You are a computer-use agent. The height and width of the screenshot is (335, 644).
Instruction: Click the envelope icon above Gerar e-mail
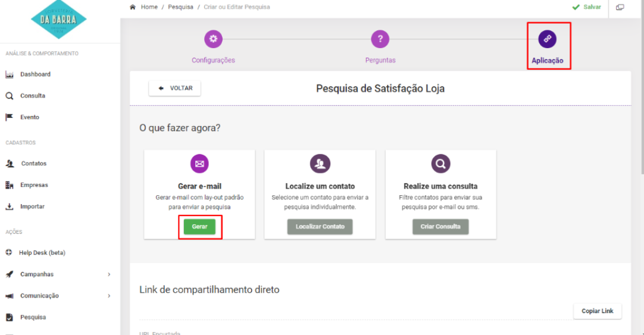click(x=199, y=163)
